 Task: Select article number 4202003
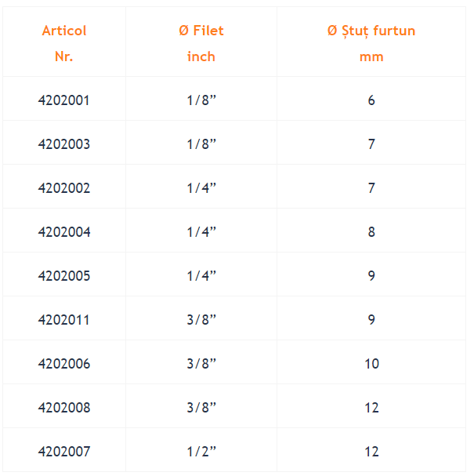64,144
